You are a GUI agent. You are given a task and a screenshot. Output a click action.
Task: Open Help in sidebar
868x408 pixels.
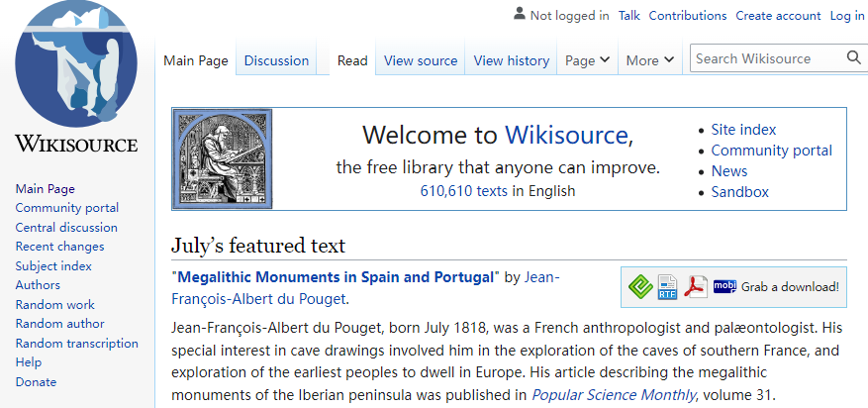click(x=29, y=362)
